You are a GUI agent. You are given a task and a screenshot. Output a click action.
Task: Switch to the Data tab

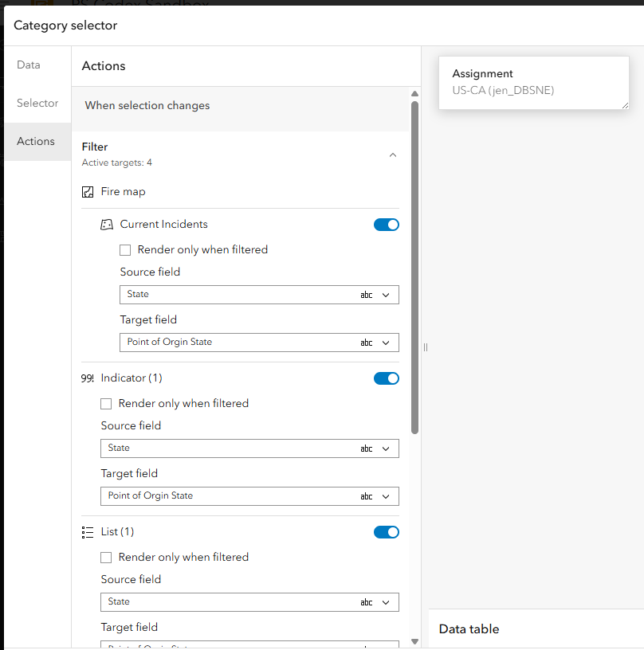point(29,65)
